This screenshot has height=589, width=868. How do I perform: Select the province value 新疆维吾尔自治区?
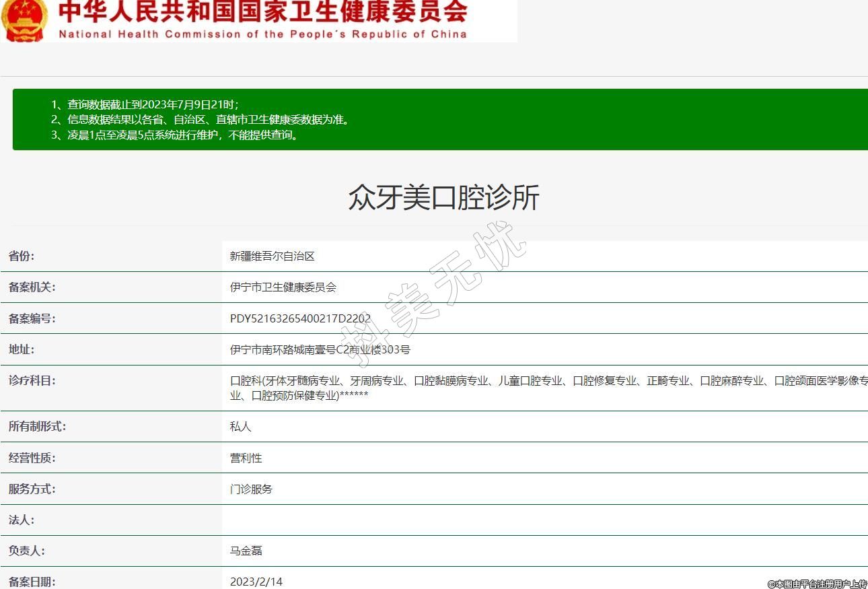point(272,256)
